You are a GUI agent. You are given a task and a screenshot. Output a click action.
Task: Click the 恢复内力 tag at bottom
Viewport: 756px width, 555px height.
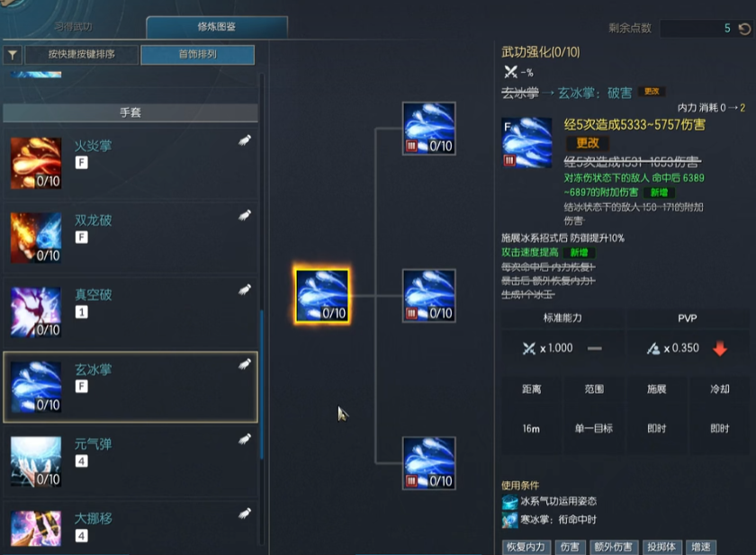tap(526, 547)
